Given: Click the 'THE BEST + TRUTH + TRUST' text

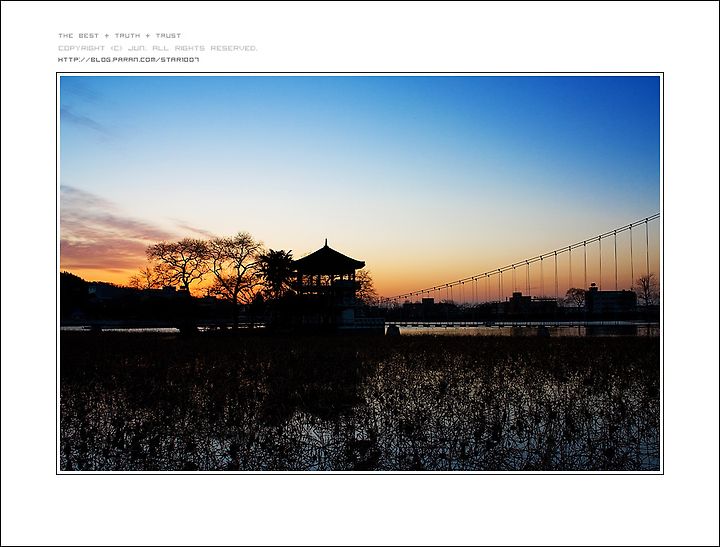Looking at the screenshot, I should pyautogui.click(x=119, y=35).
